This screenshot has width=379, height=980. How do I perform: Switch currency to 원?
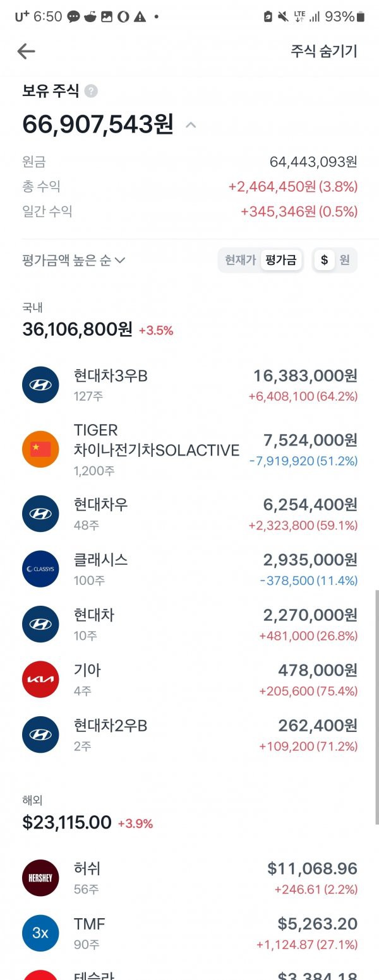click(x=345, y=260)
